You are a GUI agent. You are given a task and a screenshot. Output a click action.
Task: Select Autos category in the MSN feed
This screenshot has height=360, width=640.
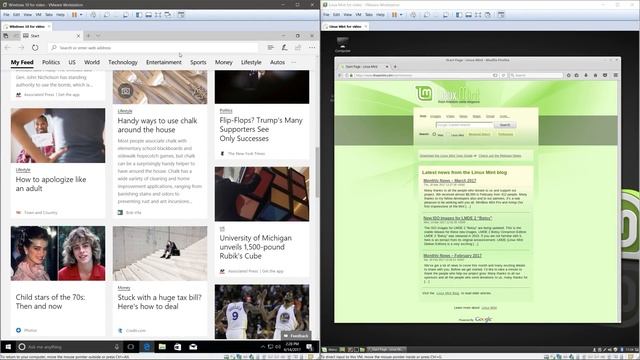tap(277, 62)
